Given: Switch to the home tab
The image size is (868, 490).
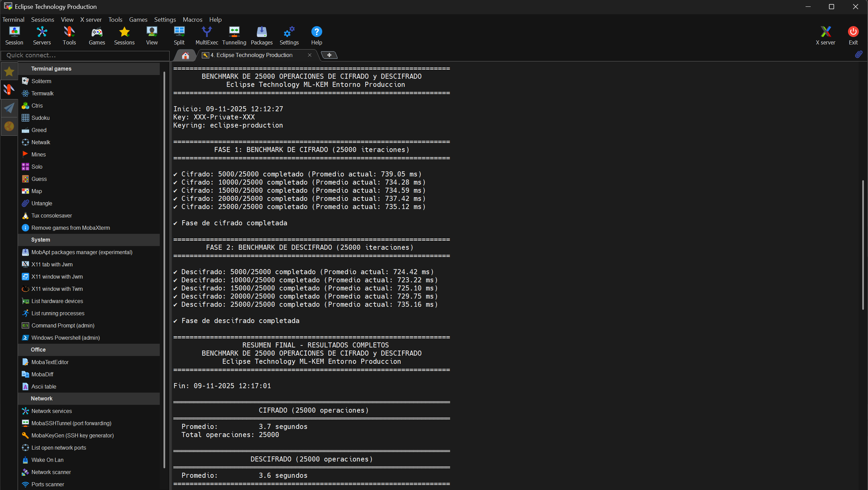Looking at the screenshot, I should point(185,55).
